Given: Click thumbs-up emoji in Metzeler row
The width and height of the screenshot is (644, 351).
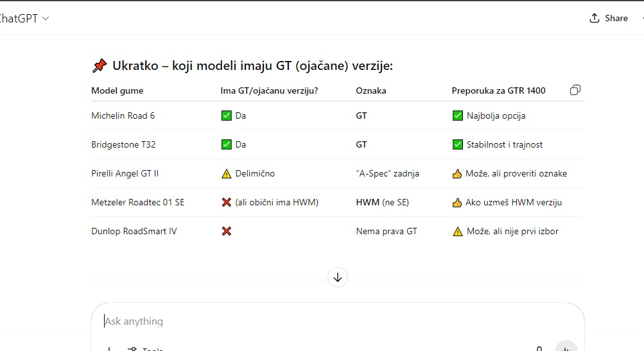Looking at the screenshot, I should pyautogui.click(x=457, y=202).
